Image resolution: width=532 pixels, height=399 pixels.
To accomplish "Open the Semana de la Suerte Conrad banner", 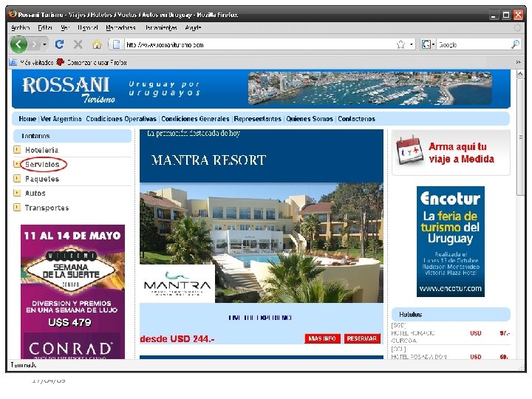I will coord(72,292).
